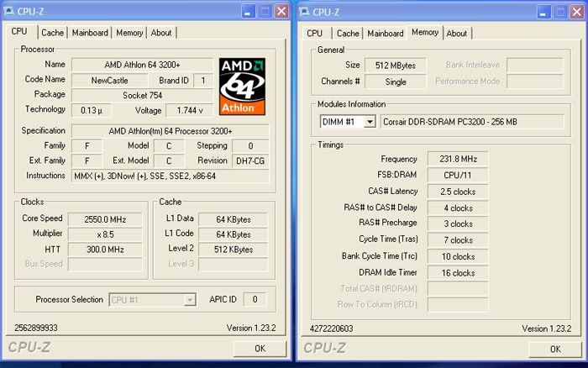Open the Mainboard tab in left window
Image resolution: width=588 pixels, height=368 pixels.
click(x=90, y=33)
